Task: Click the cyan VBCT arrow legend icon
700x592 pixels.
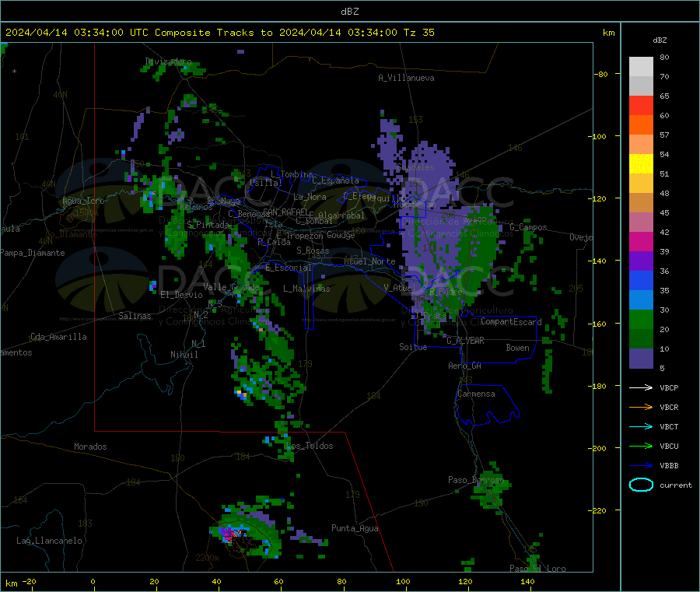Action: click(x=641, y=426)
